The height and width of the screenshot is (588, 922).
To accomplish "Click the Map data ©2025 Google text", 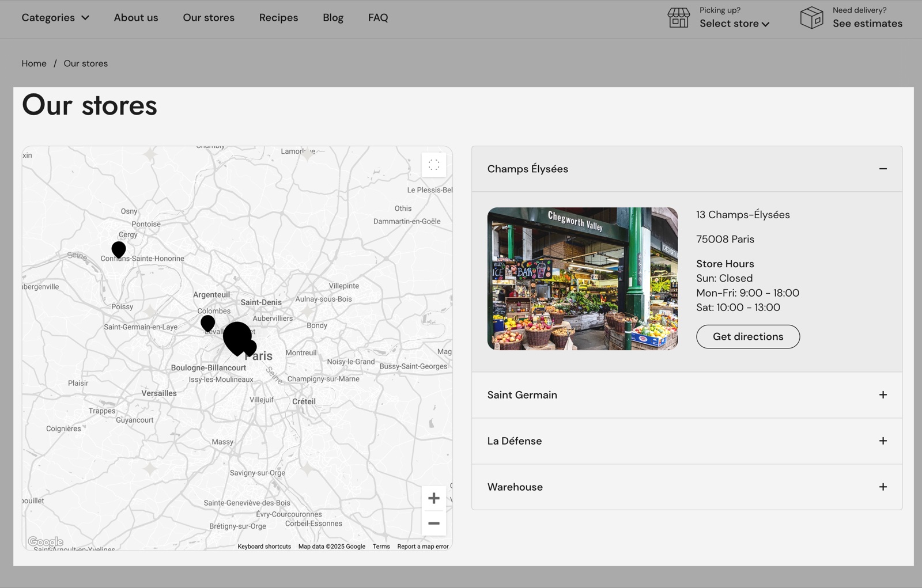I will (332, 547).
